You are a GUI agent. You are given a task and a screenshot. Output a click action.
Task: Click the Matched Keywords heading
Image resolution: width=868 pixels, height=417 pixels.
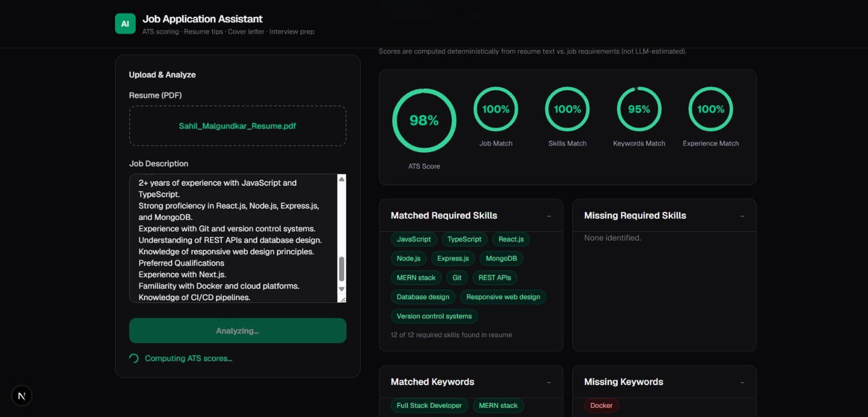tap(432, 382)
